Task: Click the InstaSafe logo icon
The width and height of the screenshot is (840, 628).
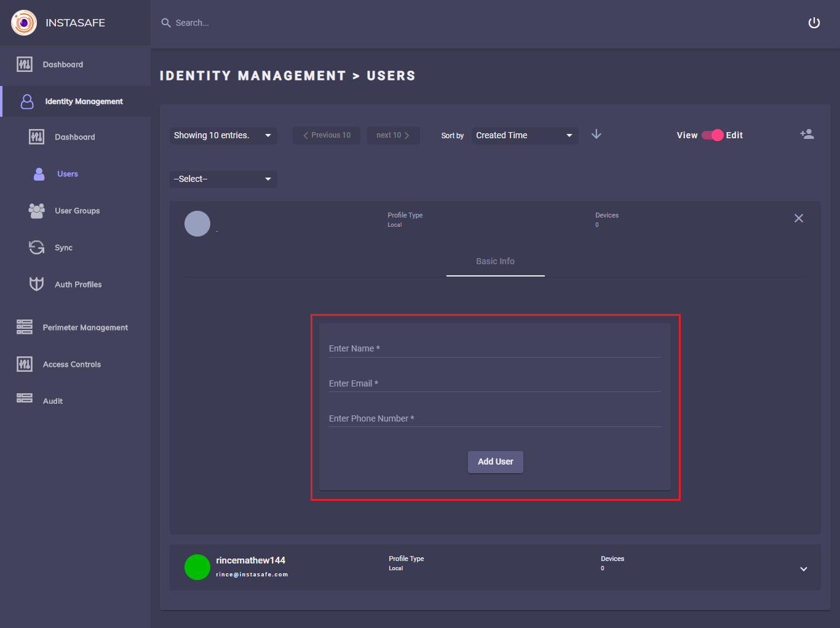Action: tap(24, 23)
